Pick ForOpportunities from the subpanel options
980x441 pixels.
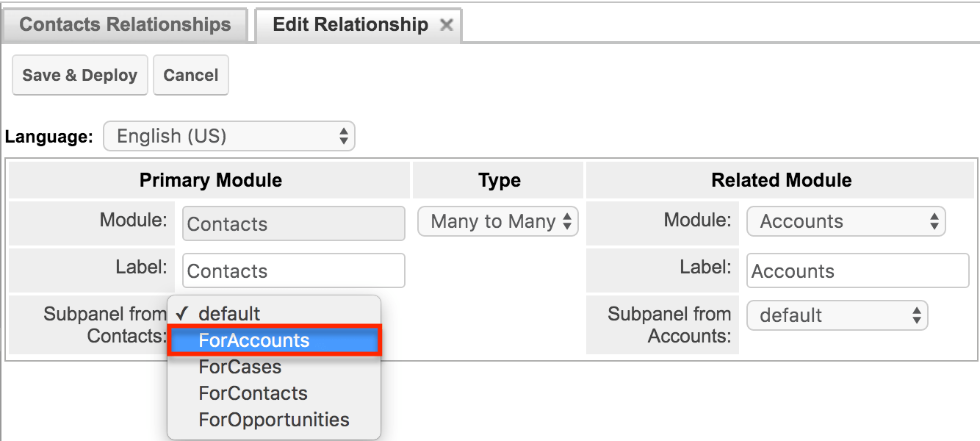point(273,420)
